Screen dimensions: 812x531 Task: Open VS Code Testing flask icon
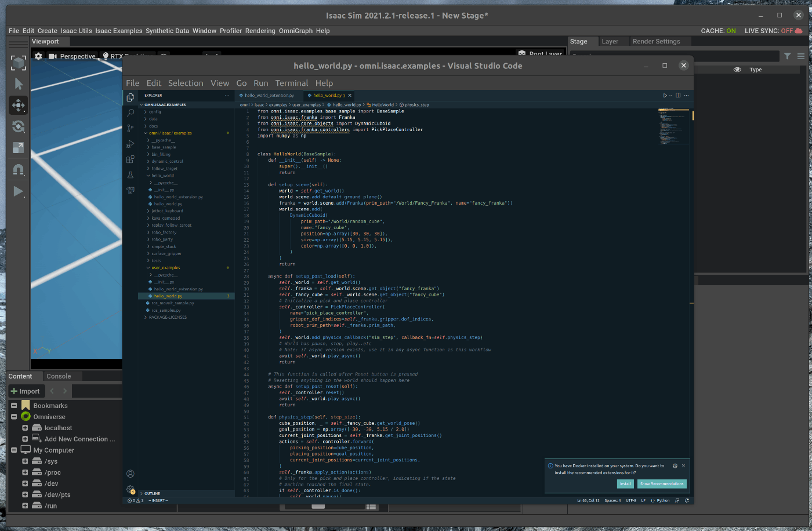tap(130, 174)
